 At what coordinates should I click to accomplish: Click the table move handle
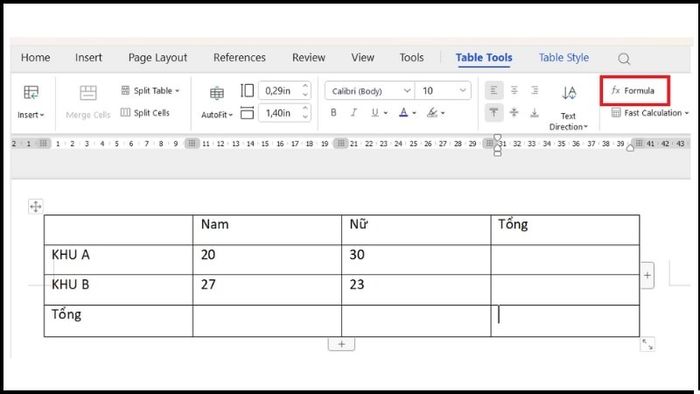35,207
